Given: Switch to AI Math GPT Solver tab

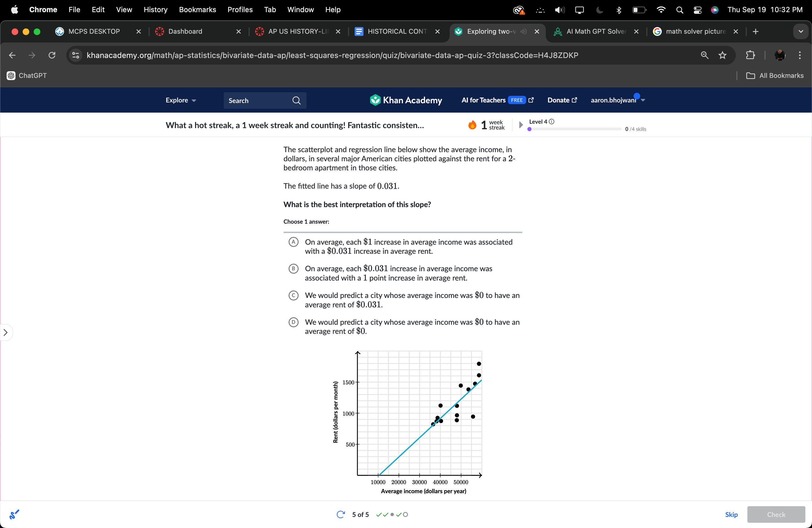Looking at the screenshot, I should (591, 31).
